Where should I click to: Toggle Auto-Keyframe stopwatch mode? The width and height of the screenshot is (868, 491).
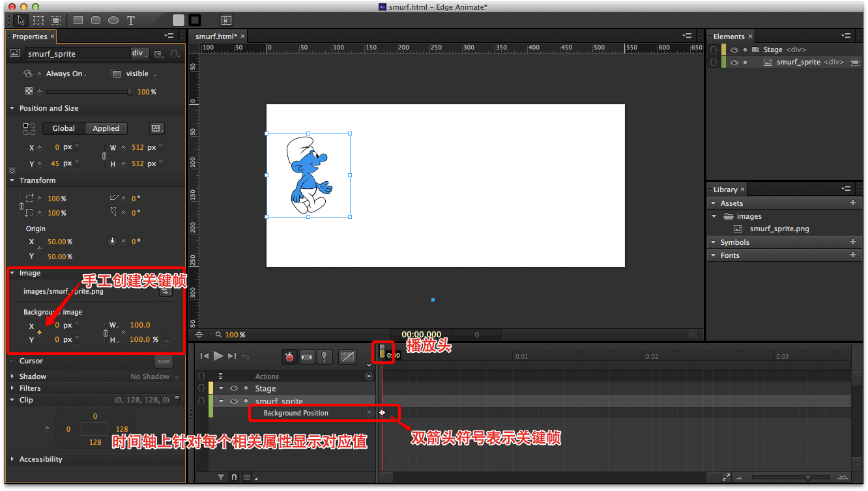pyautogui.click(x=289, y=356)
